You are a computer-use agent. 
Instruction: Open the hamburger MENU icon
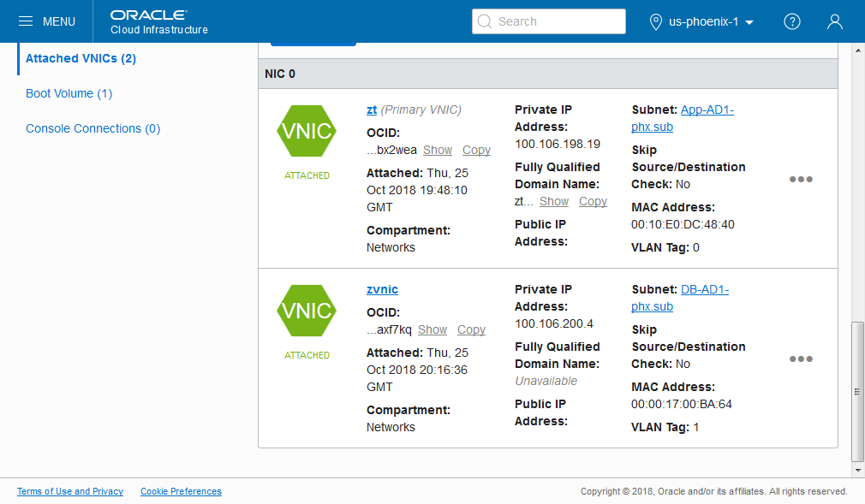click(x=26, y=21)
